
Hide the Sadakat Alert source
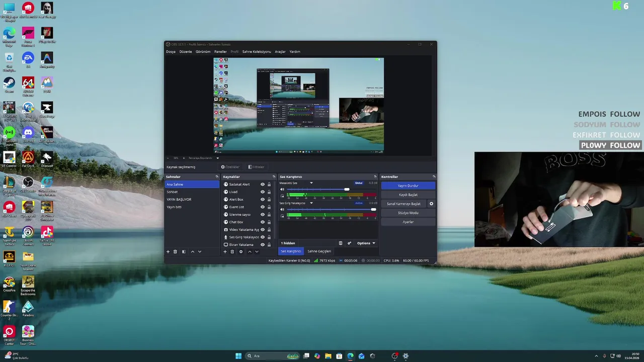(x=263, y=185)
